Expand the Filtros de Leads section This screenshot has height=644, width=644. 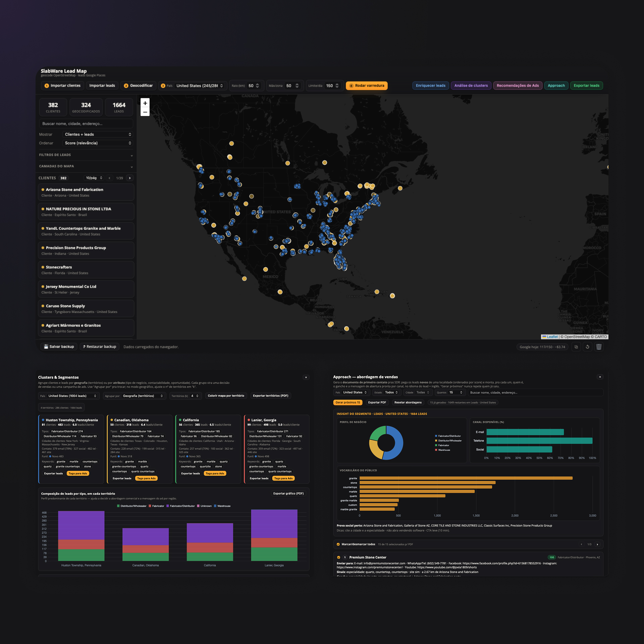pos(86,155)
